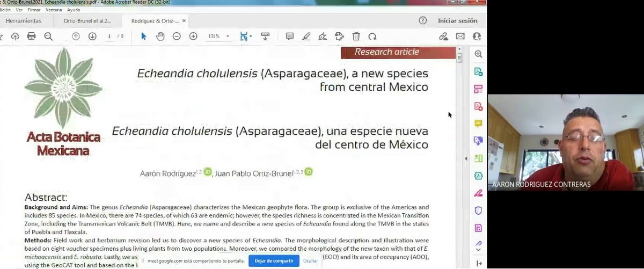Add a sticky note comment
Screen dimensions: 644x269
tap(289, 37)
